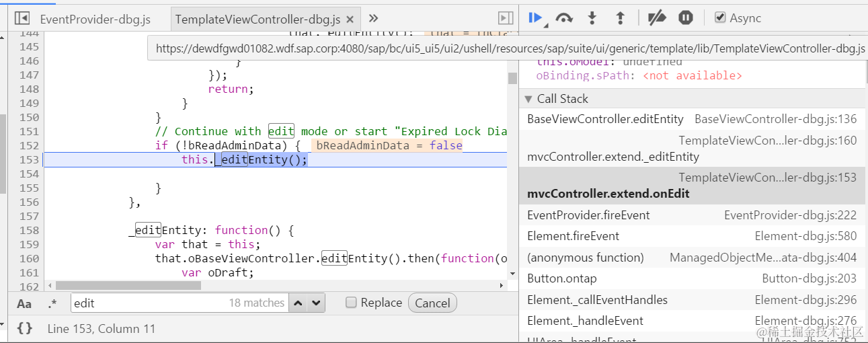
Task: Cancel the search bar
Action: pyautogui.click(x=432, y=303)
